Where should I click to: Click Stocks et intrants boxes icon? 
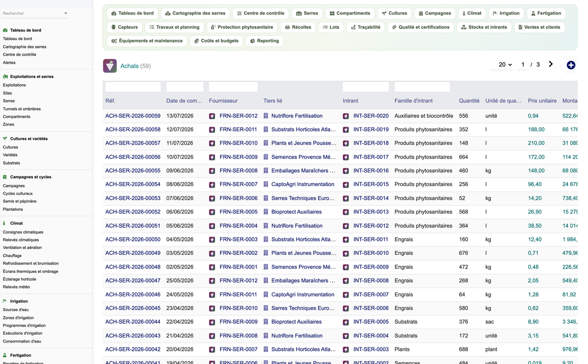(464, 27)
